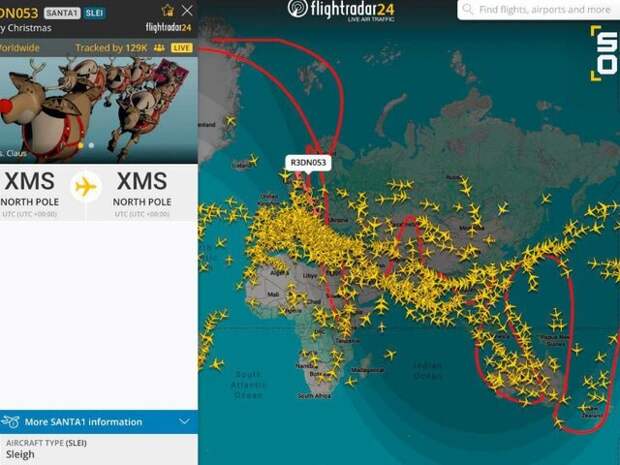
Task: Close the R3DN053 flight details panel
Action: [187, 10]
